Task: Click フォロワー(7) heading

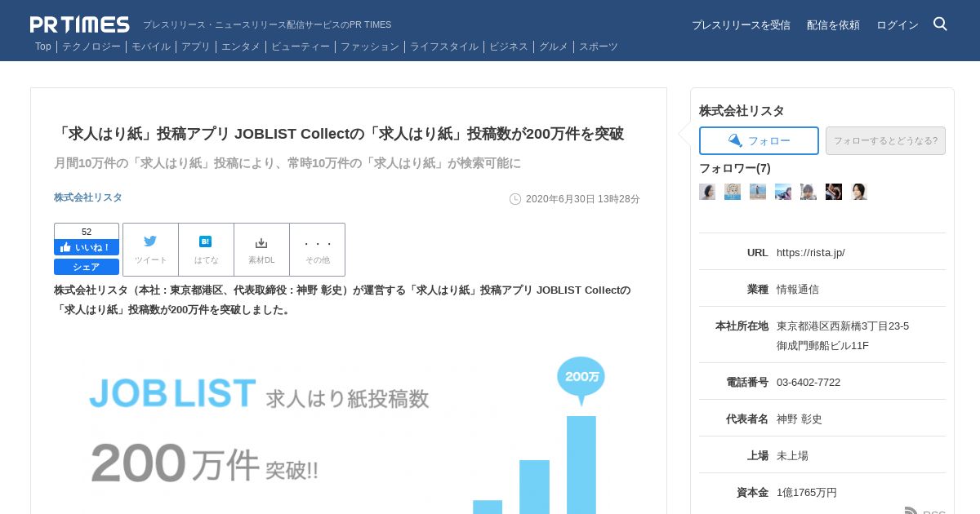Action: coord(735,168)
